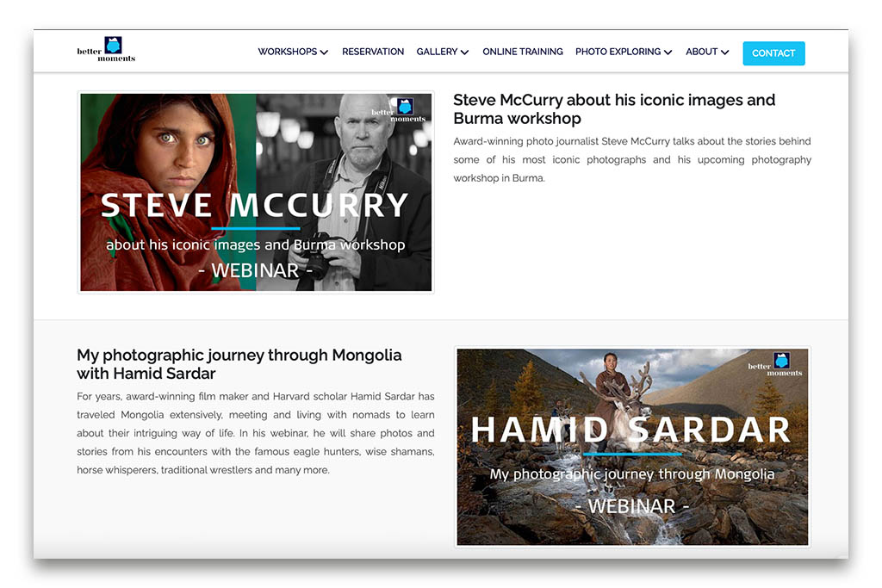Open the Workshops menu label

click(x=288, y=52)
